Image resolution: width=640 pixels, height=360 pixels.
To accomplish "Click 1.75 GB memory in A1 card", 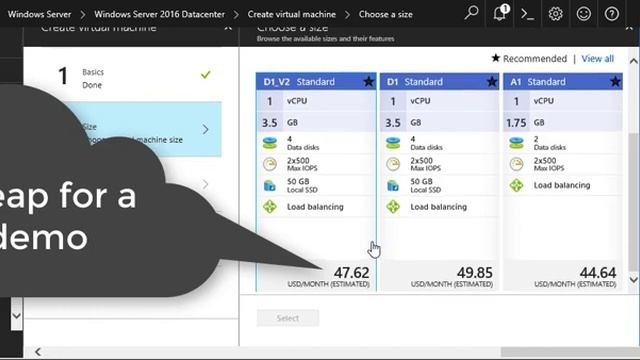I will coord(563,122).
